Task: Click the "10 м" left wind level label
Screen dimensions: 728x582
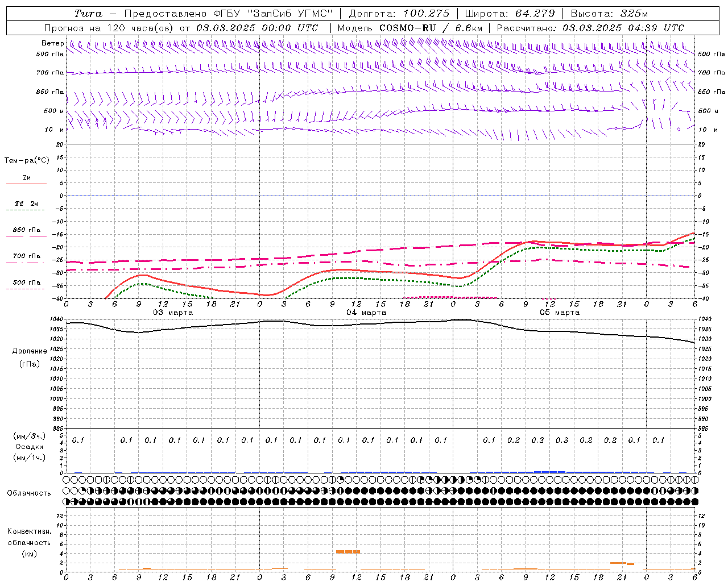Action: pos(54,130)
